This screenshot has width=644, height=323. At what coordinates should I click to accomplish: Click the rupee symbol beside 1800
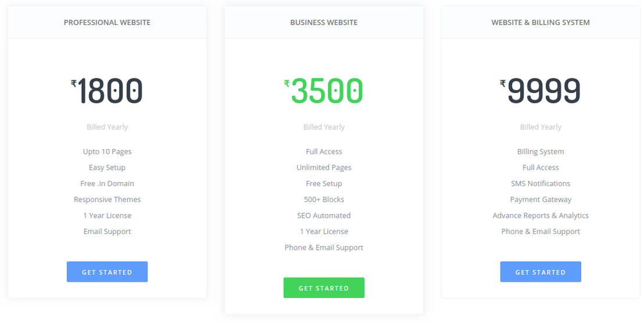(74, 83)
